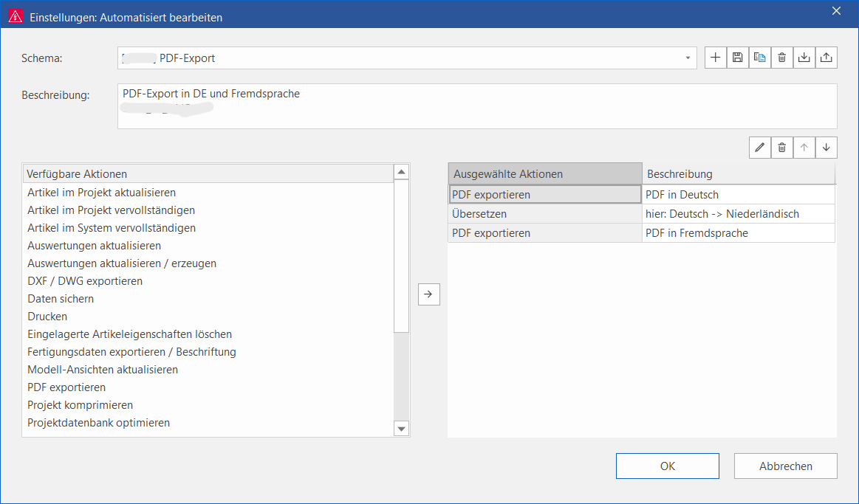Screen dimensions: 859x504
Task: Import a schema using the import icon
Action: click(804, 58)
